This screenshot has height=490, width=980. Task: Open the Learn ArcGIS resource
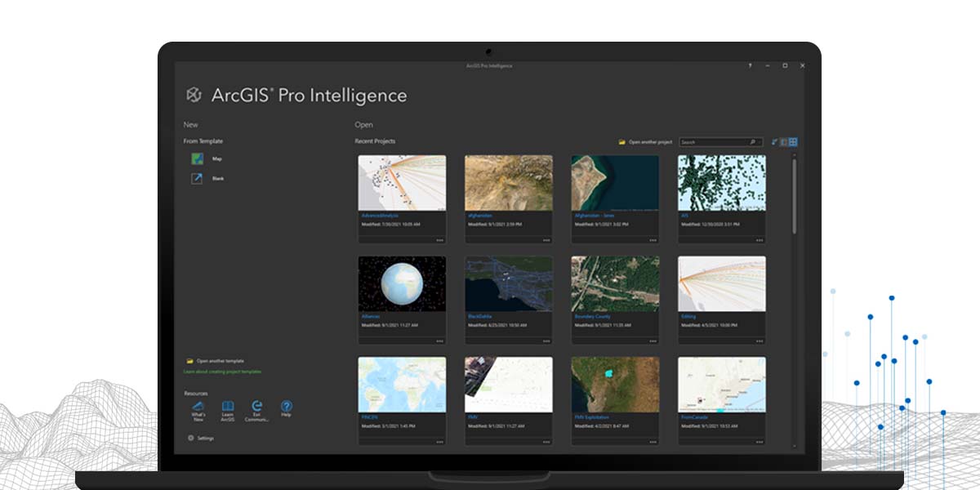pos(228,410)
